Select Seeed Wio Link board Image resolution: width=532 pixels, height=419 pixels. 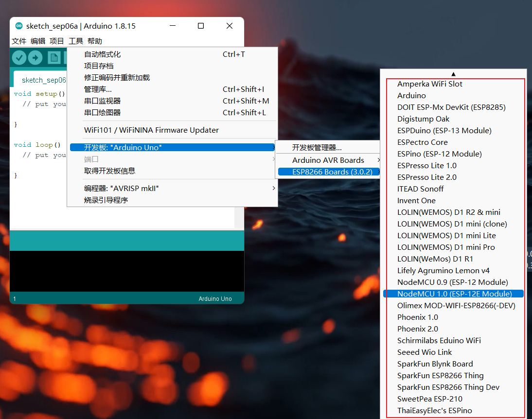coord(453,352)
